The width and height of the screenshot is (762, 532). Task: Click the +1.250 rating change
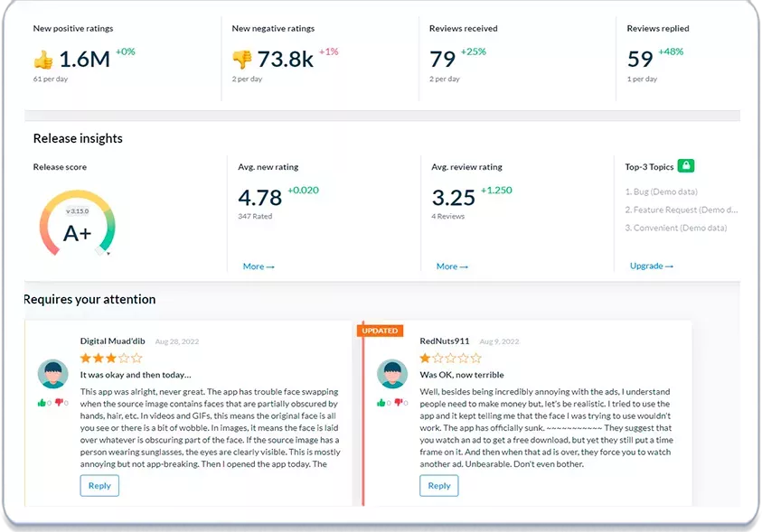(496, 191)
